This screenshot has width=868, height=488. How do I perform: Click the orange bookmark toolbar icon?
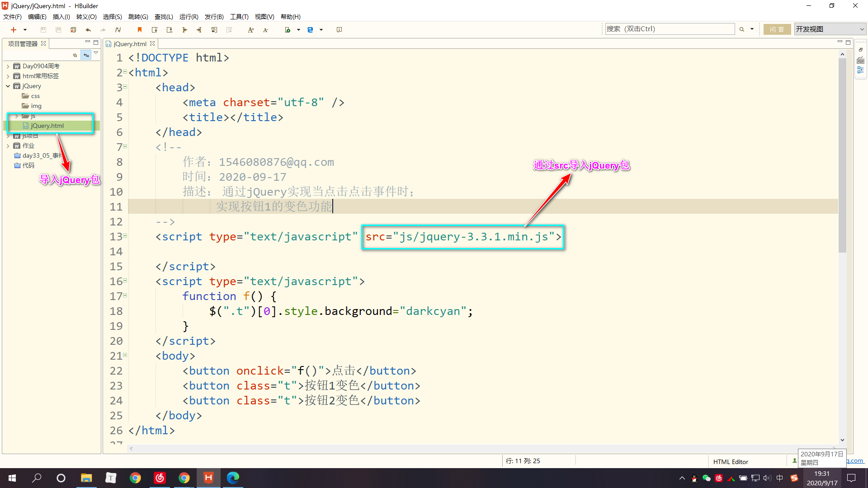click(x=140, y=30)
